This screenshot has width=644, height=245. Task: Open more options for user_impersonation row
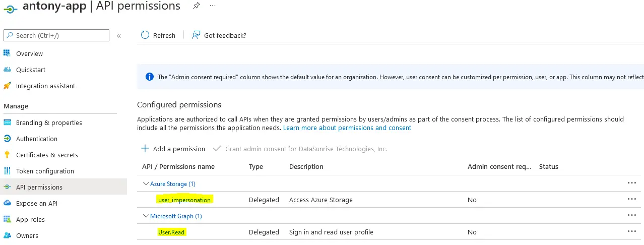click(632, 200)
